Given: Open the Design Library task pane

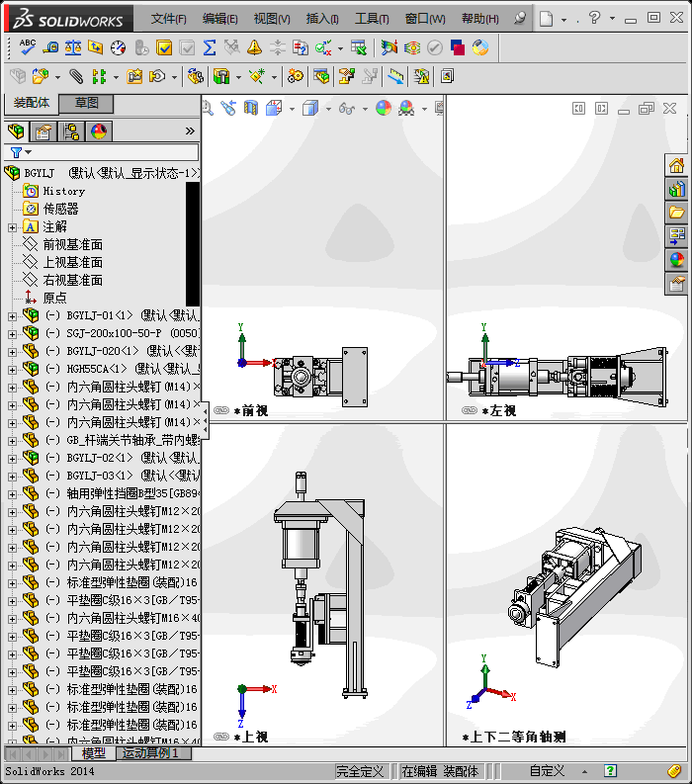Looking at the screenshot, I should coord(676,189).
